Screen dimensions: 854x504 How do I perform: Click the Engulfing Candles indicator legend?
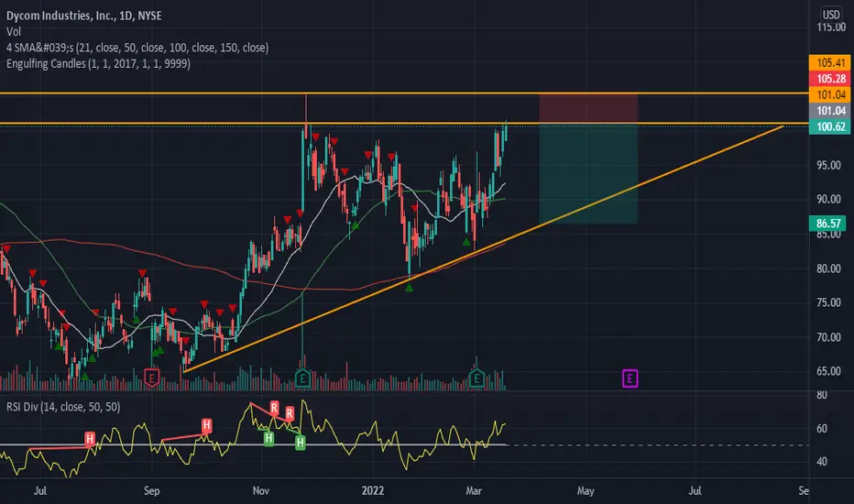(x=98, y=64)
